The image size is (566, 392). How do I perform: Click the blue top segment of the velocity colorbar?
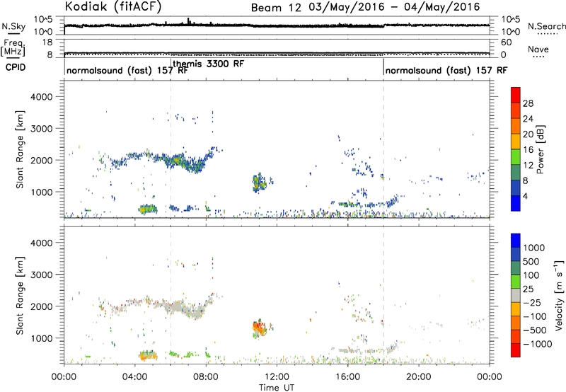(516, 241)
